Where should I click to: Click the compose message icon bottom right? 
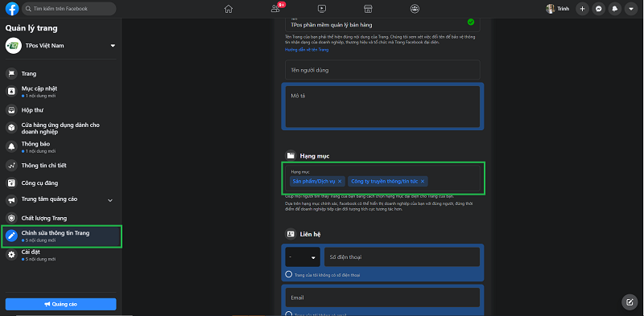point(630,302)
